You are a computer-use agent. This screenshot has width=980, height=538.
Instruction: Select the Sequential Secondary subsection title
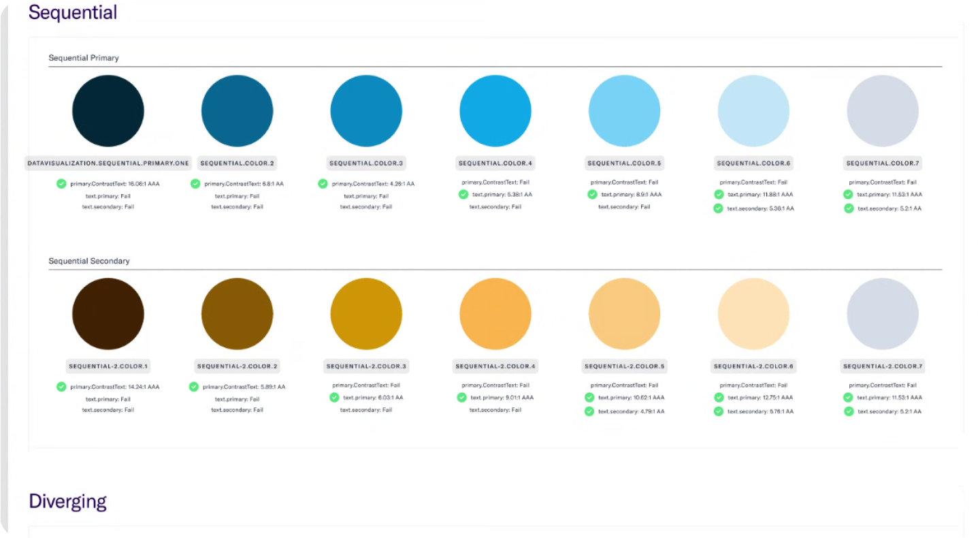click(x=89, y=261)
